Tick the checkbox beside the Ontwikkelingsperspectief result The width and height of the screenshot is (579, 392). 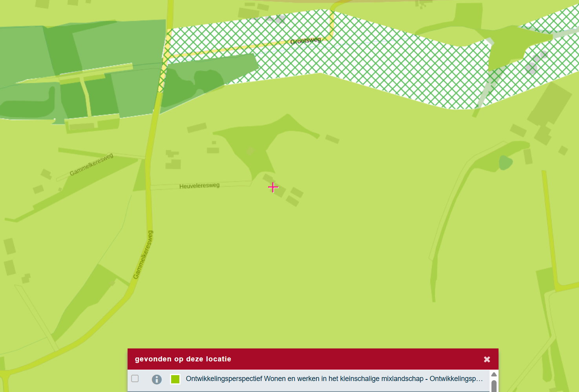click(x=135, y=379)
